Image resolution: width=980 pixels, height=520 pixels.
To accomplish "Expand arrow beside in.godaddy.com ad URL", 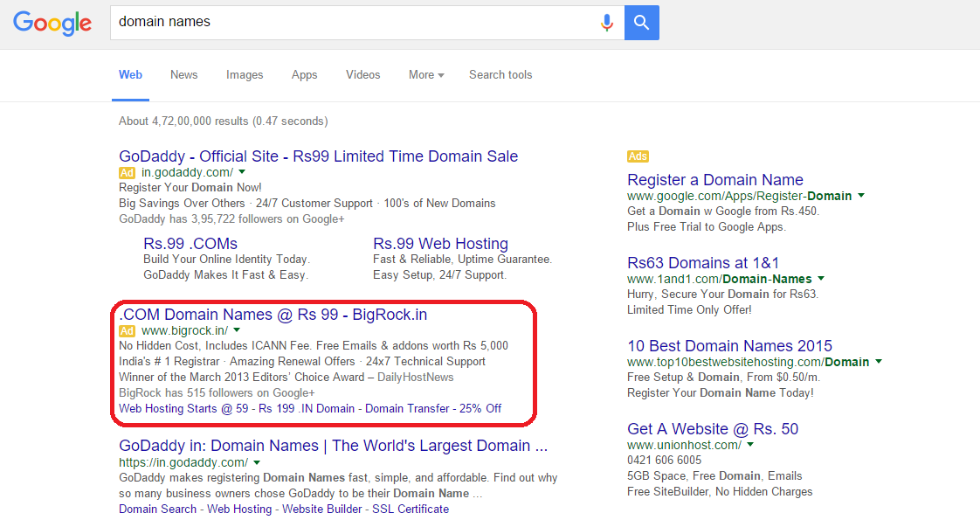I will click(x=242, y=173).
